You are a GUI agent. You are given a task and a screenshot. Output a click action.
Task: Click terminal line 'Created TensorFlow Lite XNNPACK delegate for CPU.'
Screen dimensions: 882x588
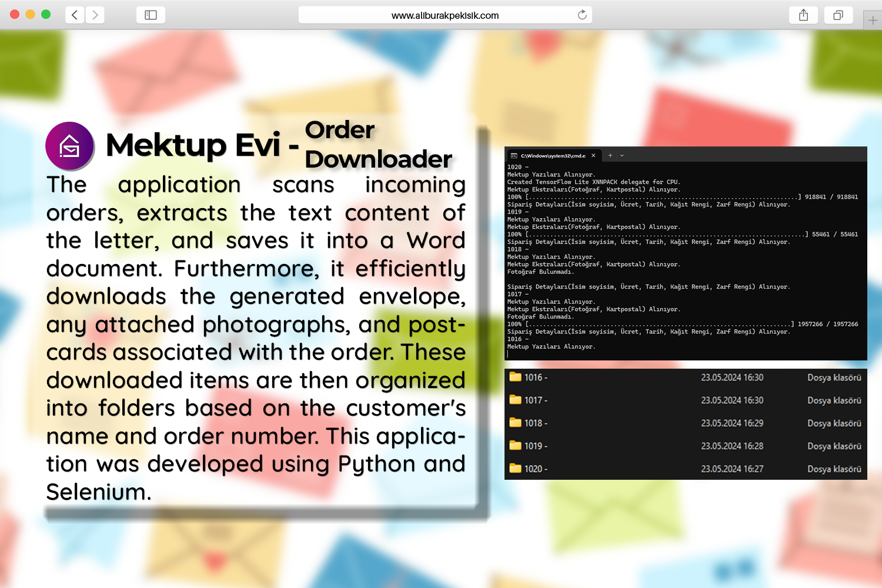(594, 182)
